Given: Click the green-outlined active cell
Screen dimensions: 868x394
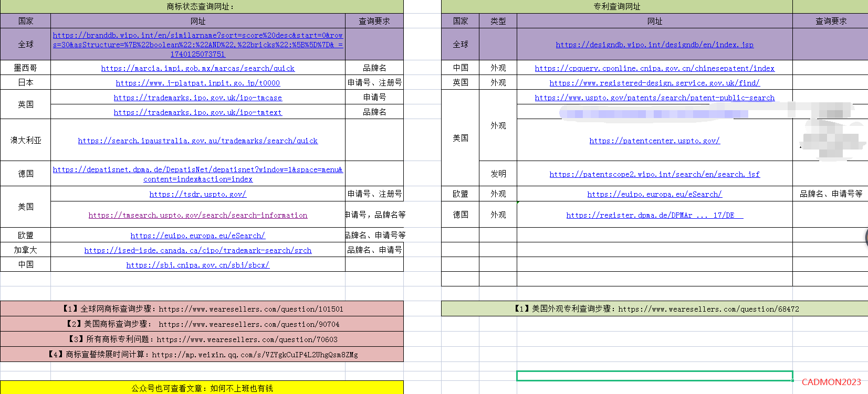Looking at the screenshot, I should click(654, 376).
